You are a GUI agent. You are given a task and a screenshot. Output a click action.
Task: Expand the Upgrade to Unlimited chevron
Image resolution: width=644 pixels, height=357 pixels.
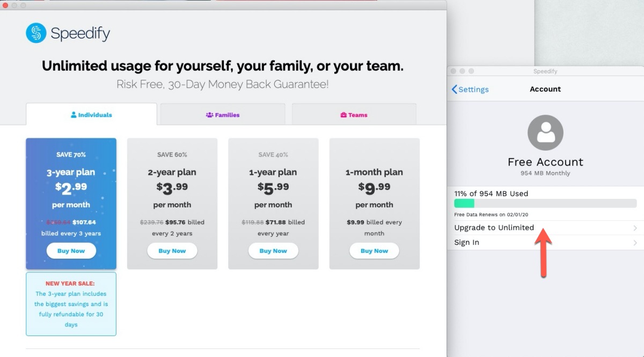(635, 228)
